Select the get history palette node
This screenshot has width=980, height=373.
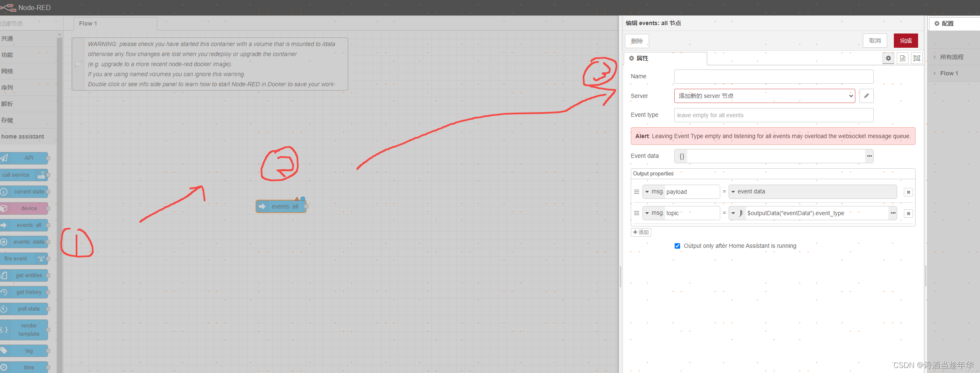(x=24, y=292)
